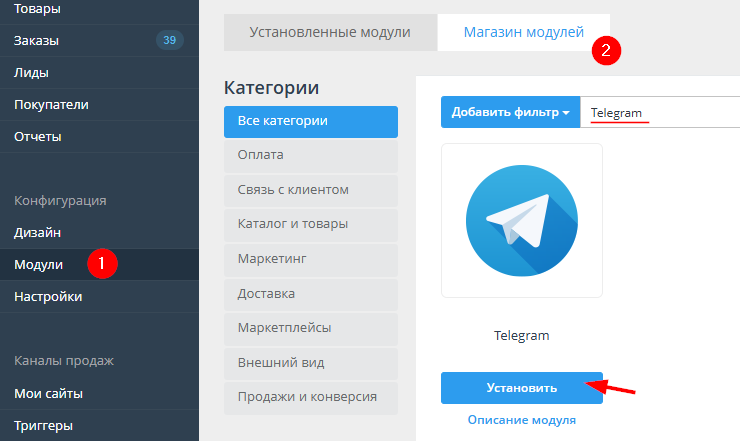
Task: Open the Заказы sidebar section
Action: point(99,41)
